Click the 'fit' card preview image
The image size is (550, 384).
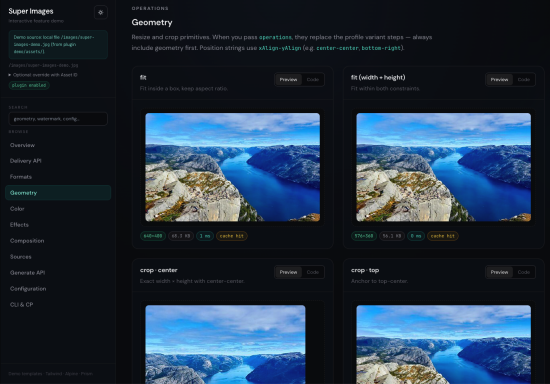[233, 167]
